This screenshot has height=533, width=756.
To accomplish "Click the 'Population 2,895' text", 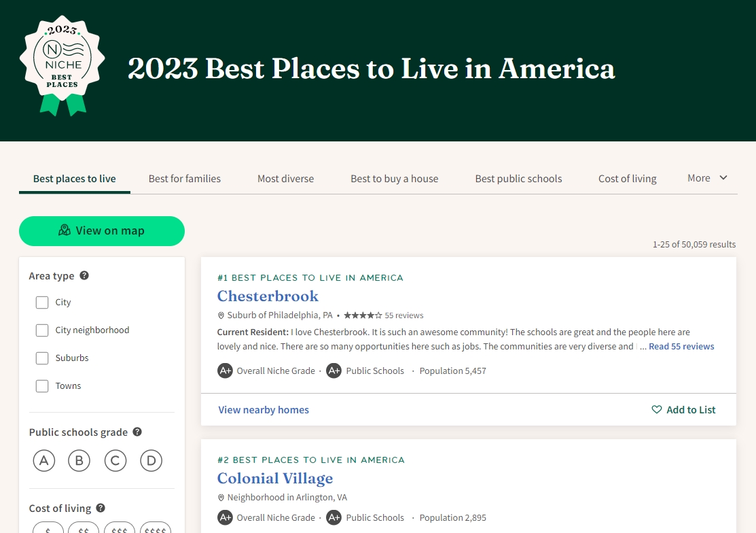I will [453, 517].
